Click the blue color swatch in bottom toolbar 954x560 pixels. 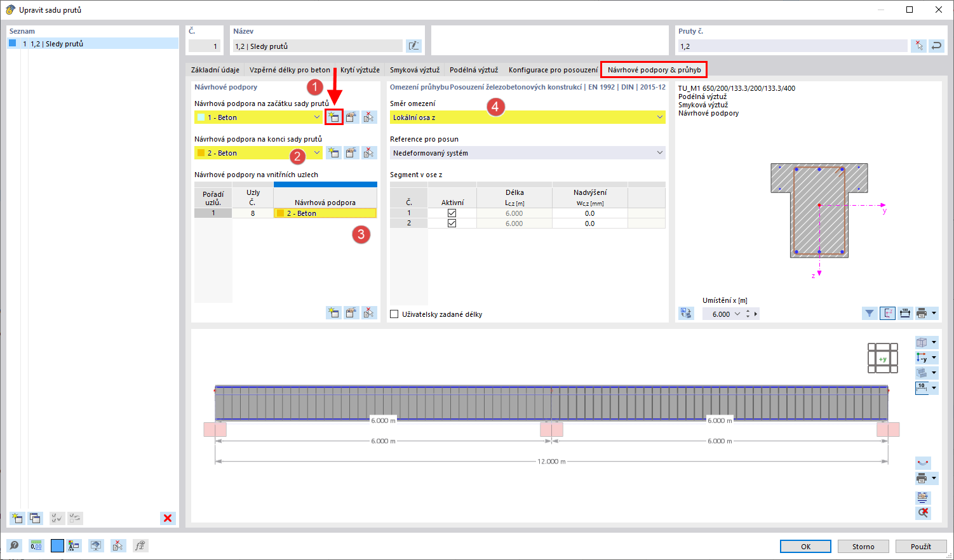(57, 545)
